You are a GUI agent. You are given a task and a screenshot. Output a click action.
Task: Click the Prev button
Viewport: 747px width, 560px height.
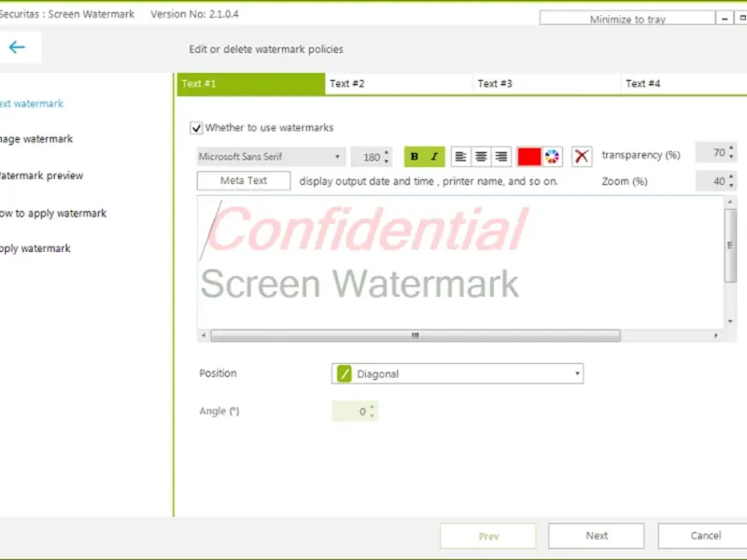(488, 536)
